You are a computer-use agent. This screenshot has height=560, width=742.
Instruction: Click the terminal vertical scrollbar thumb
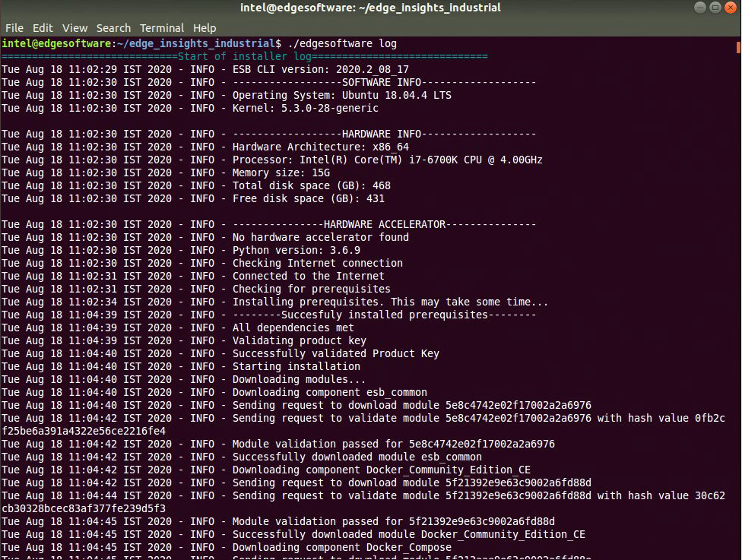point(738,47)
